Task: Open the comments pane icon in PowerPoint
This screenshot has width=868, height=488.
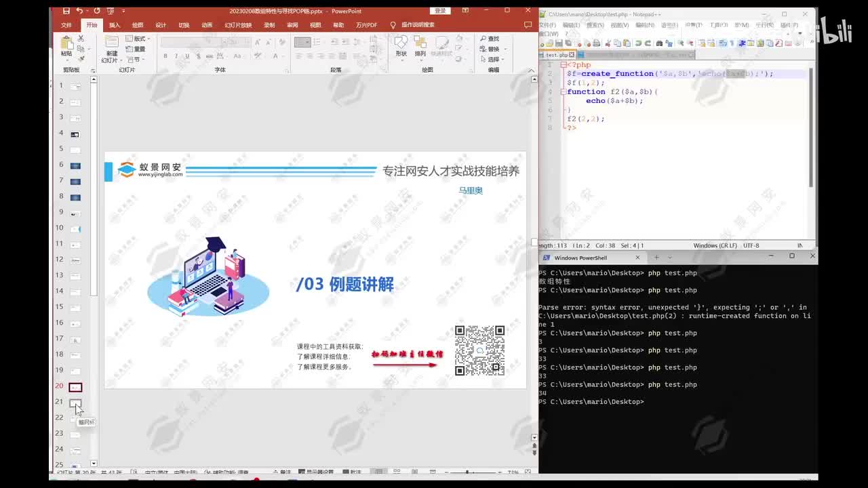Action: point(528,25)
